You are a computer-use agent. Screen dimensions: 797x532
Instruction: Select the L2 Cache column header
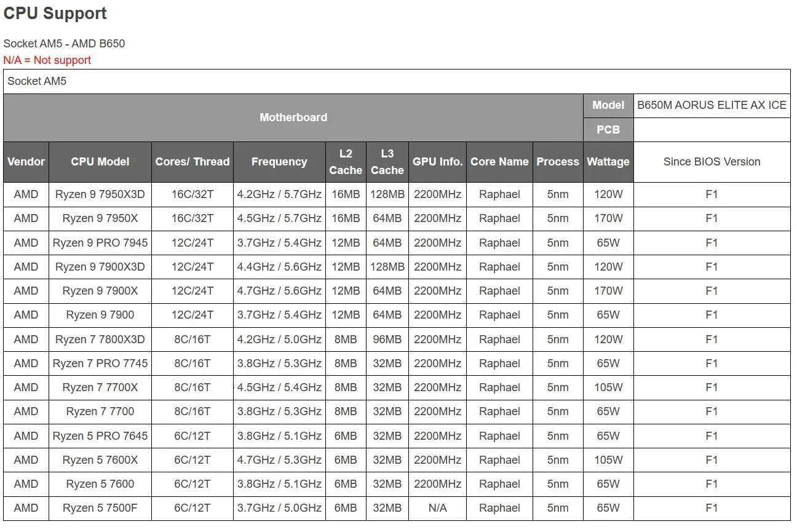[346, 162]
